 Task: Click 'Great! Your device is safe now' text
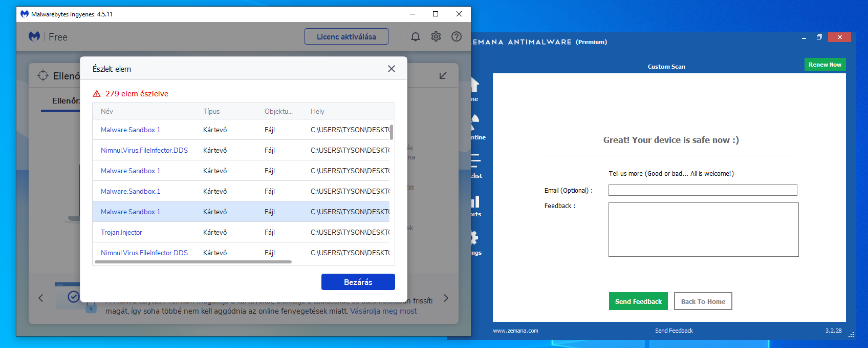coord(671,140)
